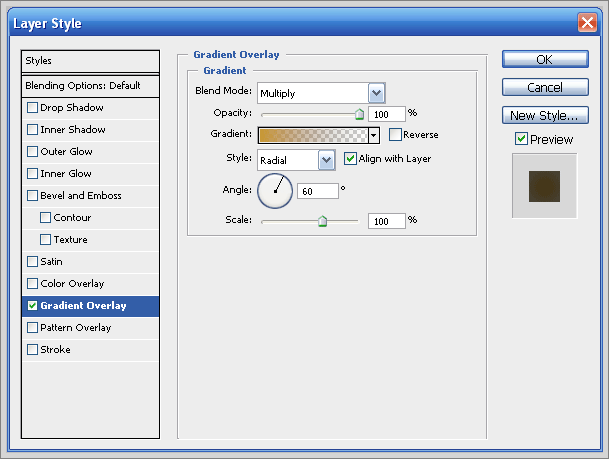This screenshot has height=459, width=609.
Task: Tick the Inner Glow checkbox
Action: click(x=32, y=174)
